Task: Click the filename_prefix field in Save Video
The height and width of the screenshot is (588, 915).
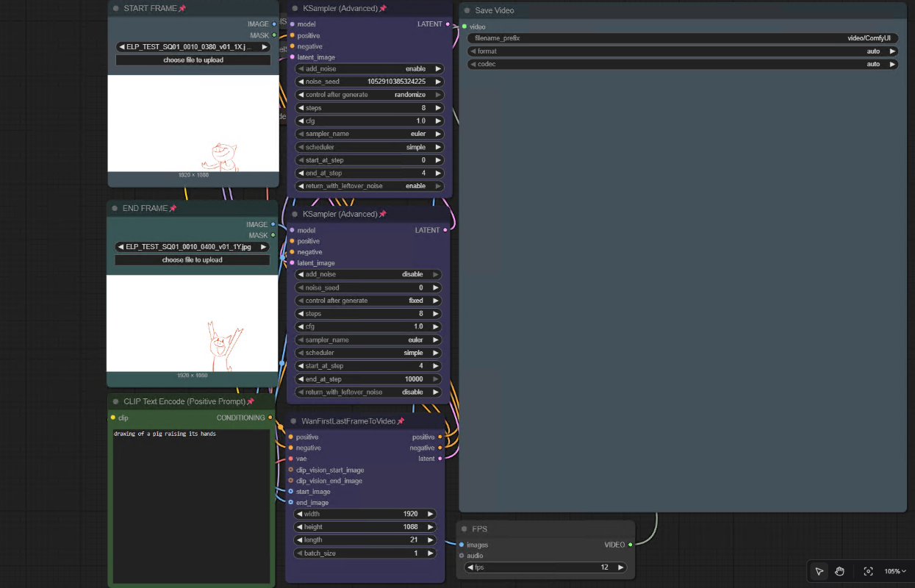Action: (x=683, y=38)
